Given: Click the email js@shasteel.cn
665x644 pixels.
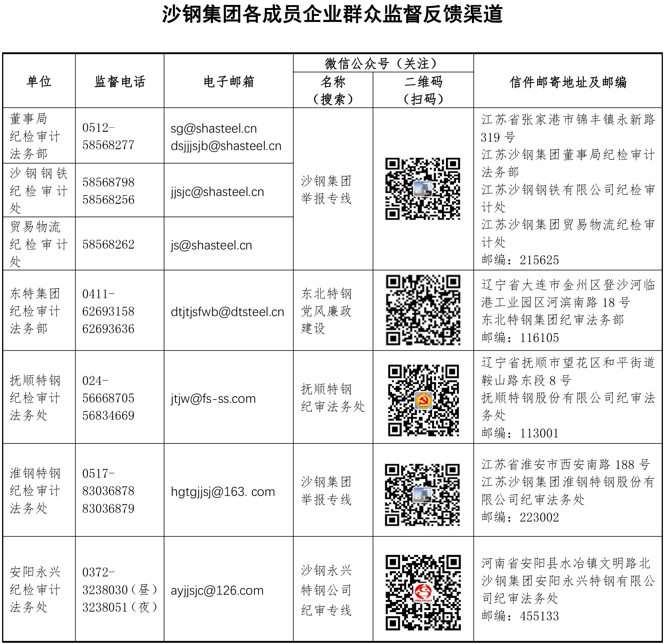Looking at the screenshot, I should 211,245.
